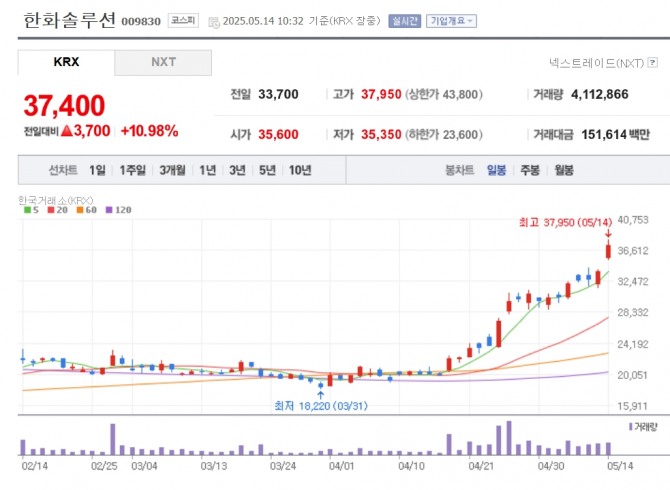Click the latest 05/14 red candlestick
The width and height of the screenshot is (670, 490).
coord(608,250)
